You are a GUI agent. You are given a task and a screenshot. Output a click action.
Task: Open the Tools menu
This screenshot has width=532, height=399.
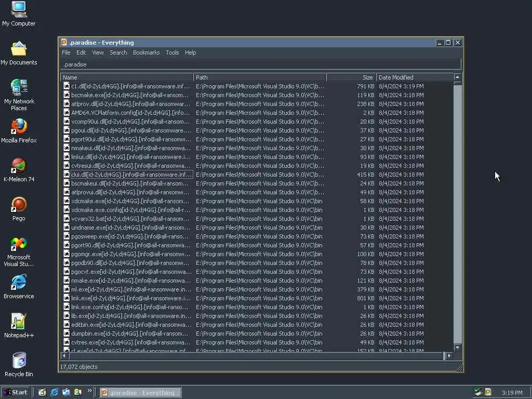tap(172, 52)
